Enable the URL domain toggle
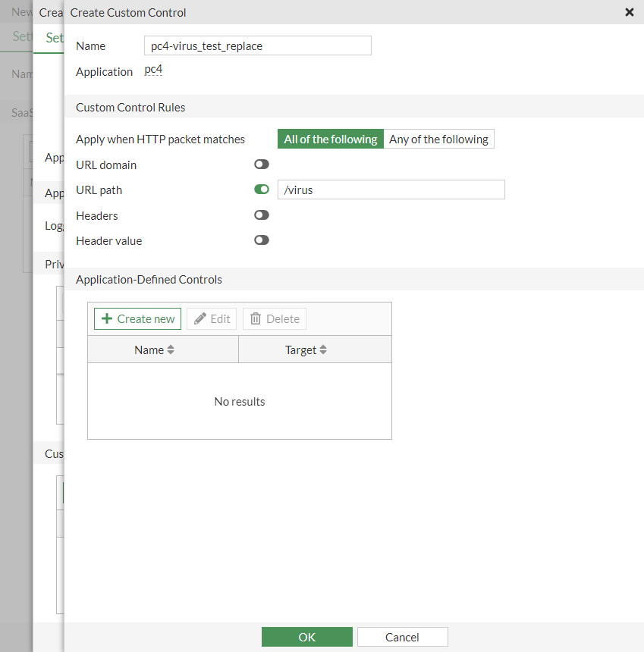 click(x=261, y=164)
